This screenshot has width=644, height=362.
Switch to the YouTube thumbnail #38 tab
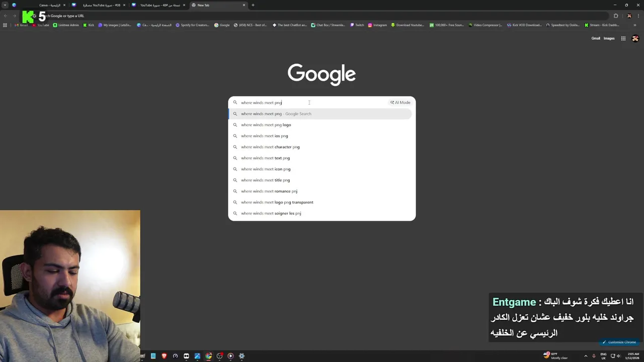click(x=98, y=5)
